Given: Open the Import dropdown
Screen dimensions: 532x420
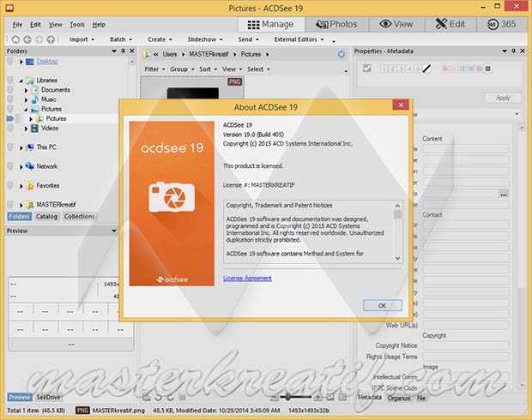Looking at the screenshot, I should [82, 39].
